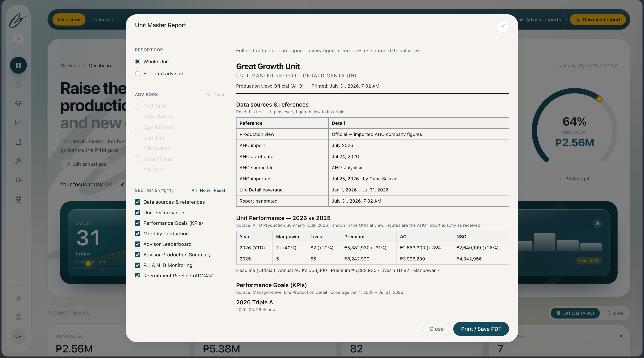The image size is (644, 358).
Task: Click the Dashboard breadcrumb
Action: (101, 65)
